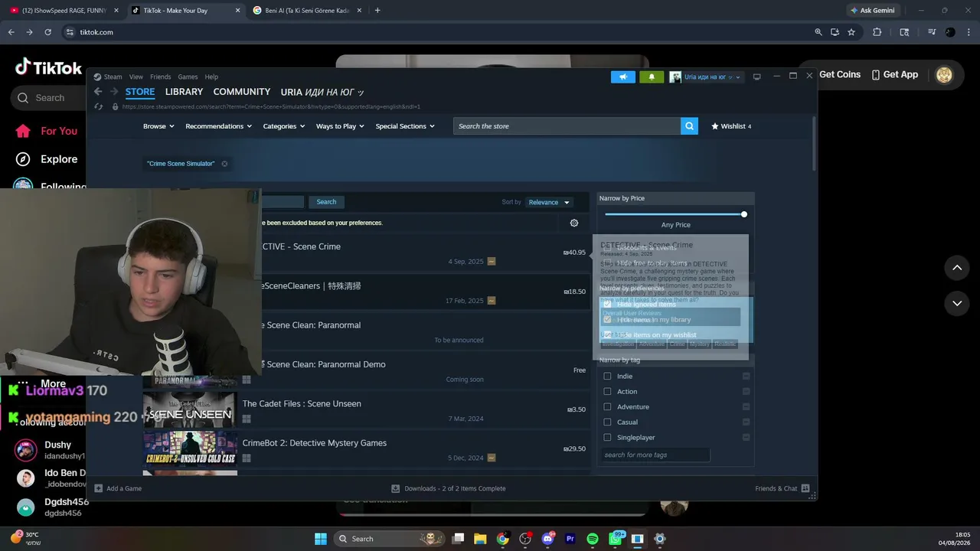Open the Ways to Play dropdown
980x551 pixels.
pos(340,126)
